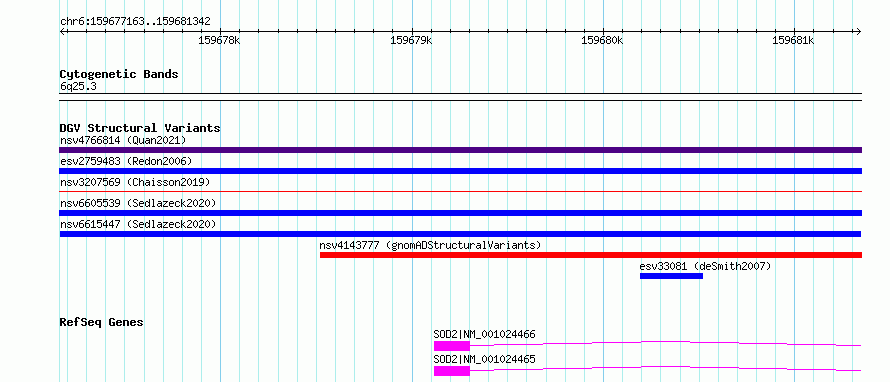The width and height of the screenshot is (890, 382).
Task: Click the 6q25.3 cytogenetic band bar
Action: tap(460, 97)
